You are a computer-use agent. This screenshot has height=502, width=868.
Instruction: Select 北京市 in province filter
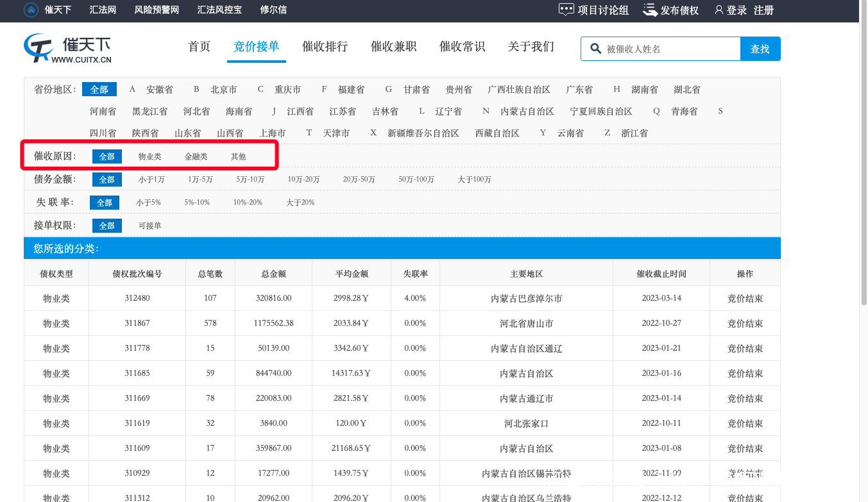click(224, 90)
